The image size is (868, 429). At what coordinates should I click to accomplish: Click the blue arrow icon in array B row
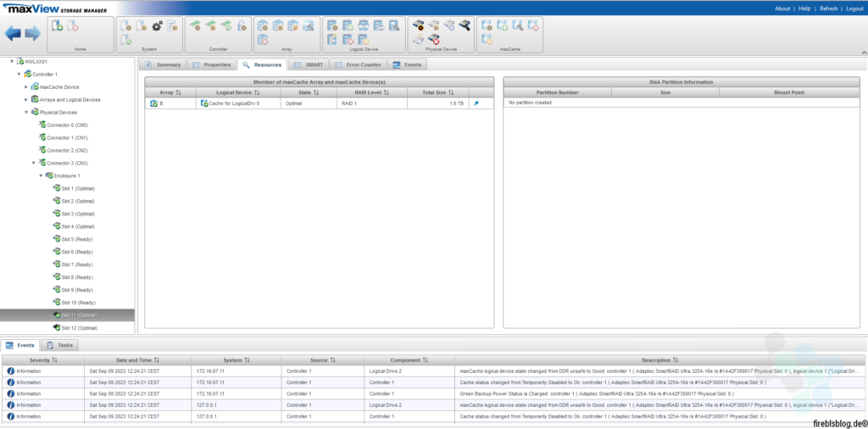pos(476,103)
